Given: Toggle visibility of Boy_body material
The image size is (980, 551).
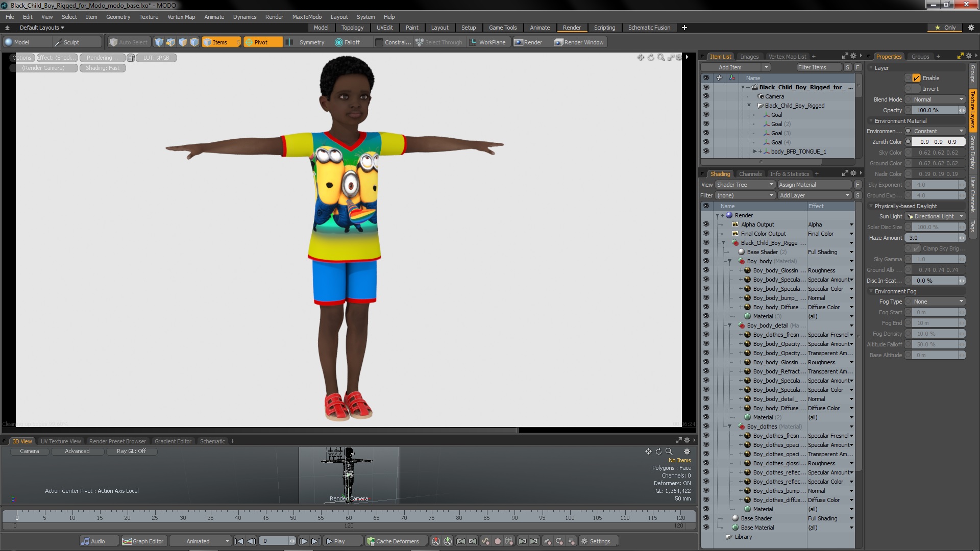Looking at the screenshot, I should tap(706, 261).
